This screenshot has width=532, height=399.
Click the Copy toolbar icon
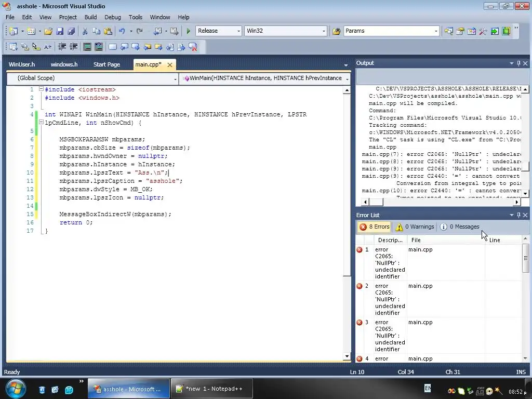click(96, 31)
